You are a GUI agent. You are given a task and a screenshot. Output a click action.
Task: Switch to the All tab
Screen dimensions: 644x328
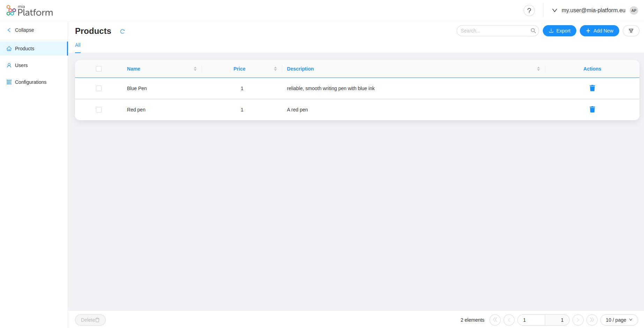pyautogui.click(x=77, y=45)
